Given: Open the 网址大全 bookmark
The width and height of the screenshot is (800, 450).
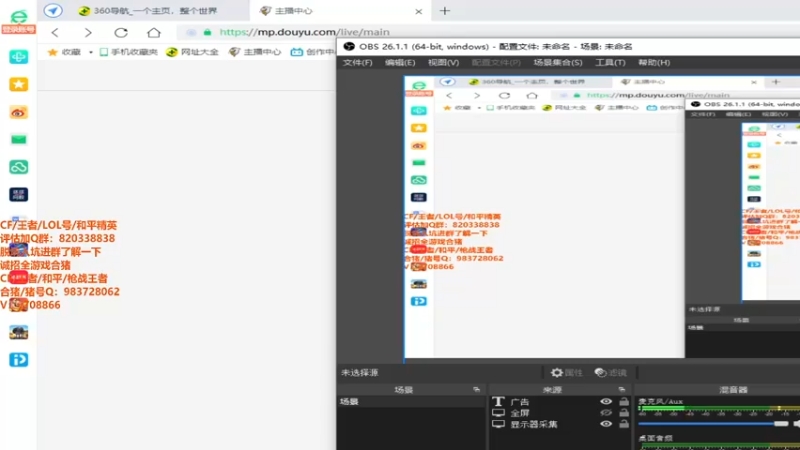Looking at the screenshot, I should pos(193,52).
